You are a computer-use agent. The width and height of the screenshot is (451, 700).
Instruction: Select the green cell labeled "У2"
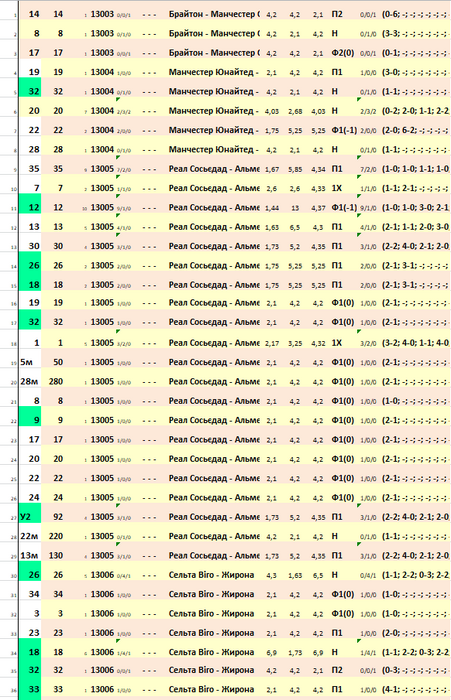[x=30, y=517]
